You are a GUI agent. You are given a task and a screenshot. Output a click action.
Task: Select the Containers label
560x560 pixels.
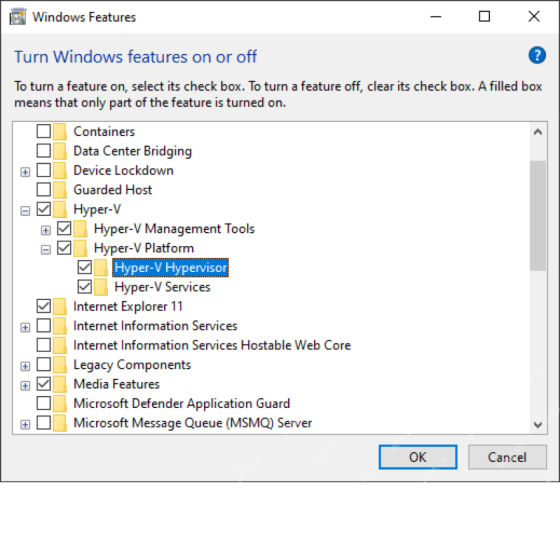tap(104, 131)
